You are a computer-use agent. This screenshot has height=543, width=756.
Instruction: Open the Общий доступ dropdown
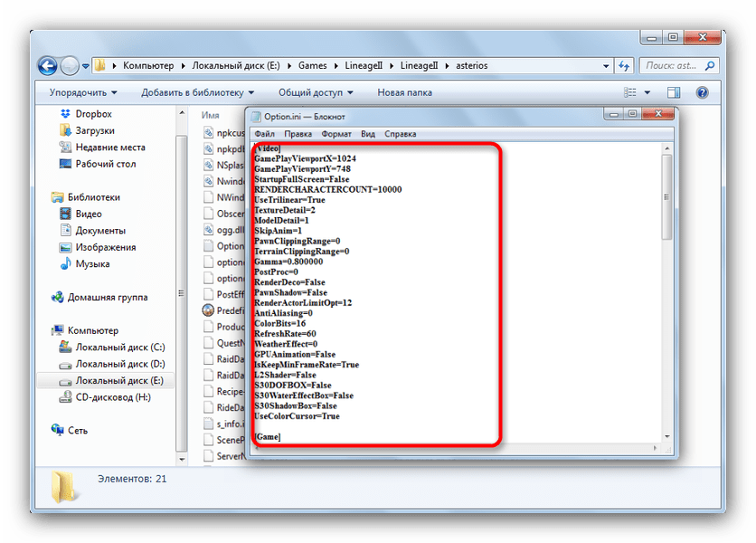click(316, 92)
